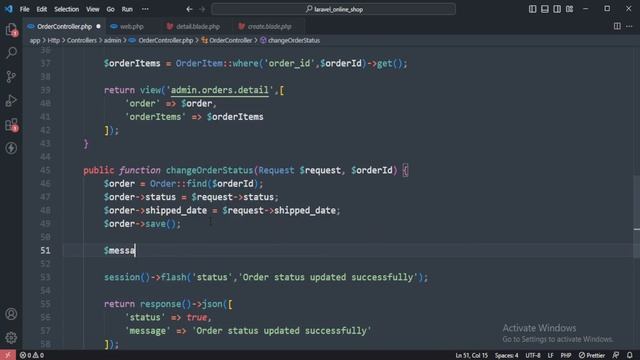This screenshot has width=640, height=360.
Task: Select the Controllers breadcrumb segment
Action: (x=82, y=40)
